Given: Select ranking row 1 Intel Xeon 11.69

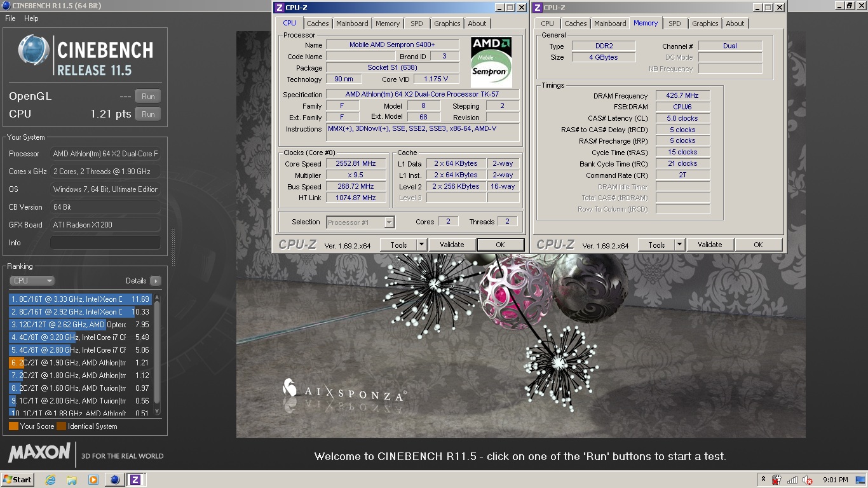Looking at the screenshot, I should coord(80,299).
